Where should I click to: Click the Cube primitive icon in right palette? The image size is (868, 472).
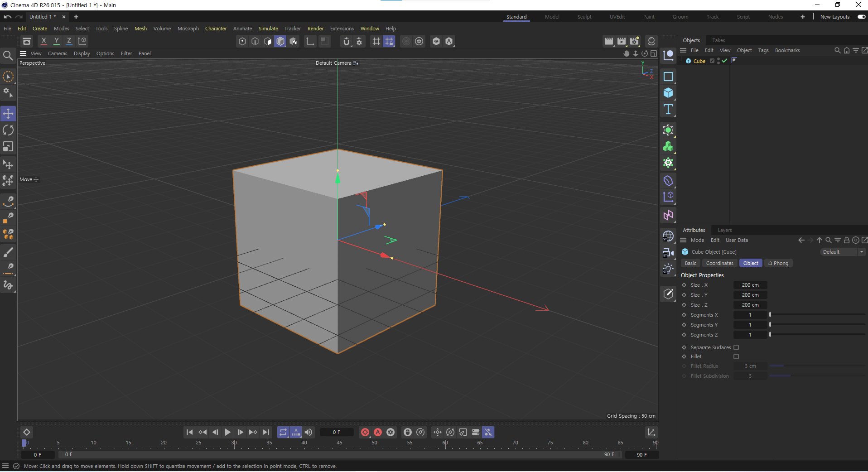[x=668, y=93]
